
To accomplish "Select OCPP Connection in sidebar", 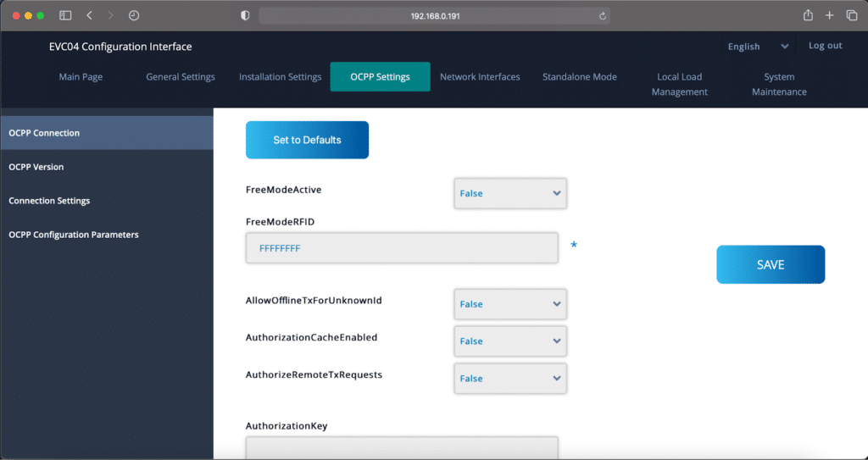I will coord(107,133).
